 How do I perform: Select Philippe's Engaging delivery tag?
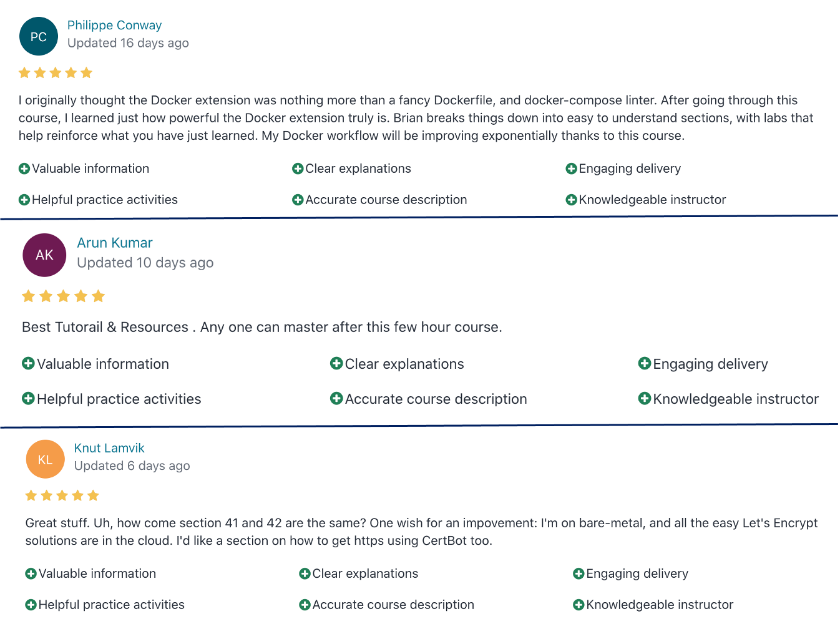[623, 168]
